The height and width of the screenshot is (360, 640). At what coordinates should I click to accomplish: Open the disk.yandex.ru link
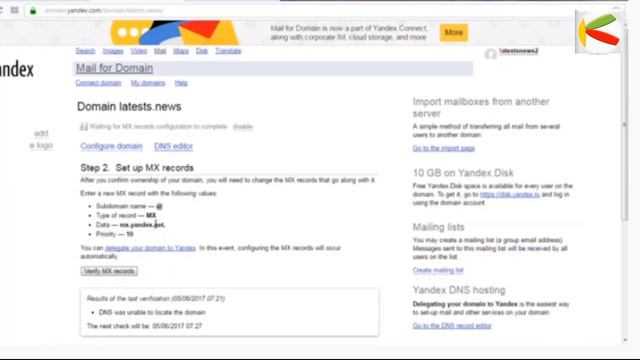[x=510, y=194]
